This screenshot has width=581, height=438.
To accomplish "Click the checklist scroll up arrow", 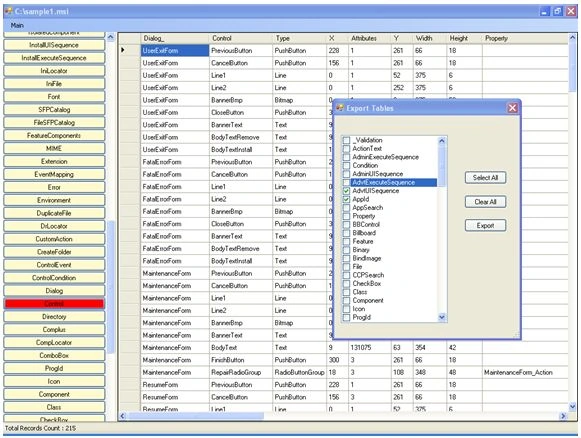I will coord(442,141).
